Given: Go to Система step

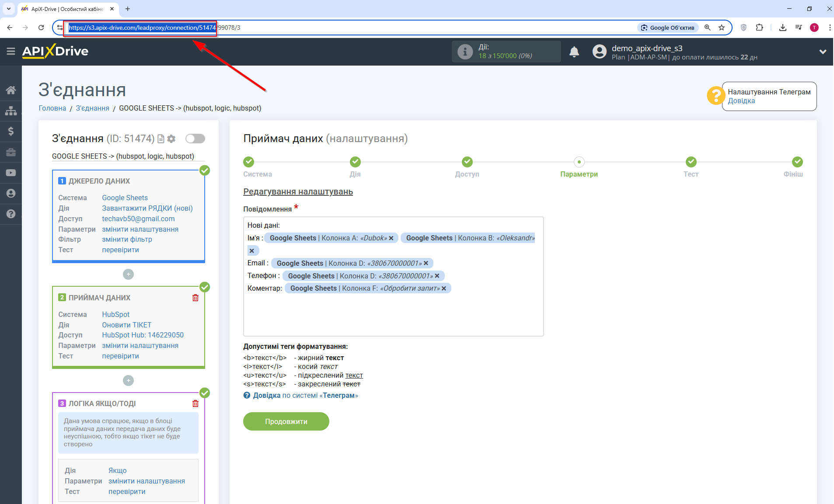Looking at the screenshot, I should tap(249, 162).
